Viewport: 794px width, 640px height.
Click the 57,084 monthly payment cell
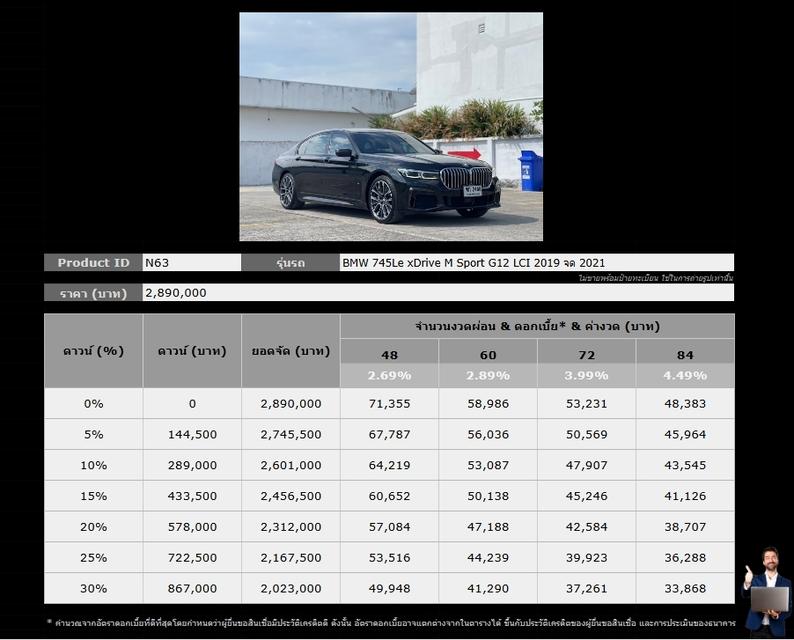coord(389,527)
